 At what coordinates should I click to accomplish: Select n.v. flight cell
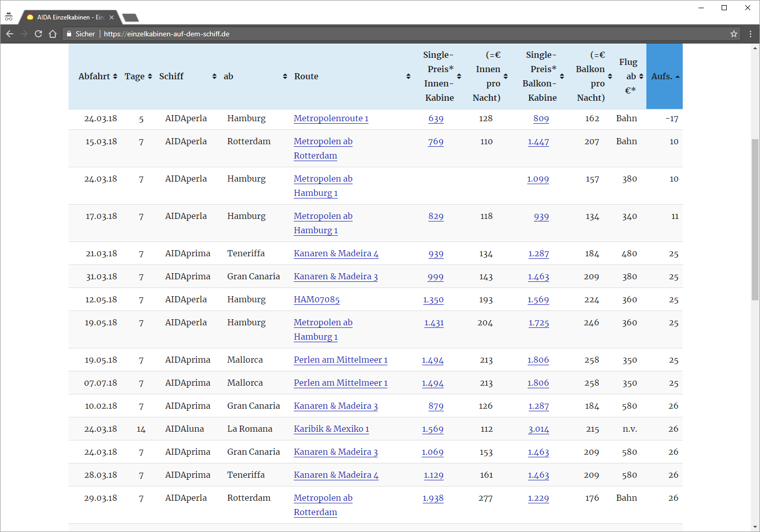click(629, 429)
